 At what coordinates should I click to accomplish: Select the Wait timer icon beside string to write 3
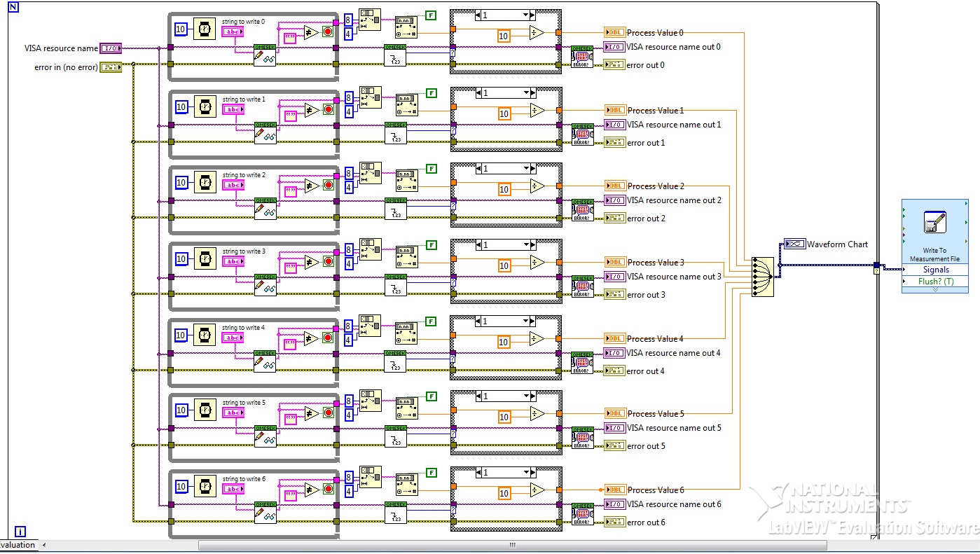tap(205, 258)
